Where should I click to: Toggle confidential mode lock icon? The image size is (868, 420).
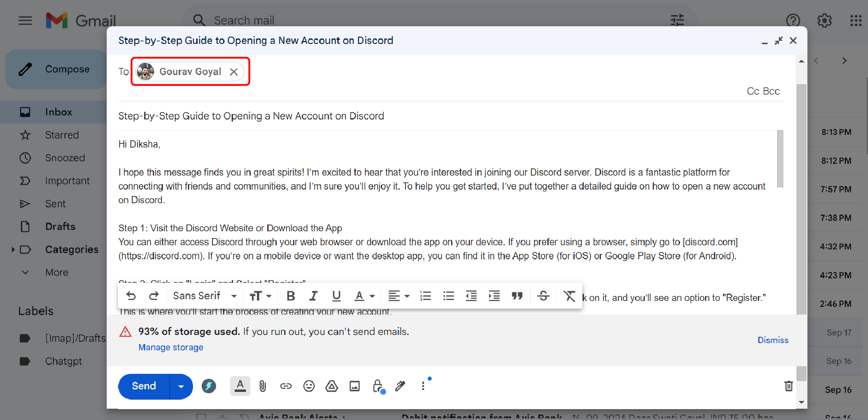[378, 387]
